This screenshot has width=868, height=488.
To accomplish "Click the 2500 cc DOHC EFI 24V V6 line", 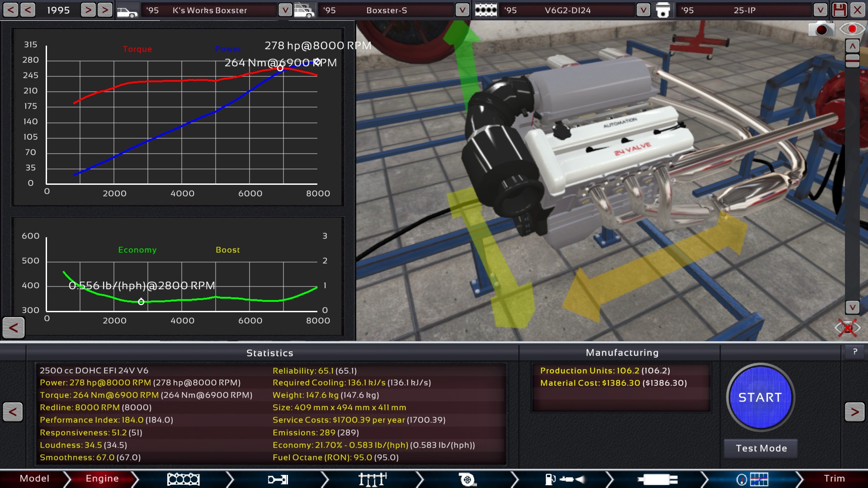I will click(x=94, y=371).
